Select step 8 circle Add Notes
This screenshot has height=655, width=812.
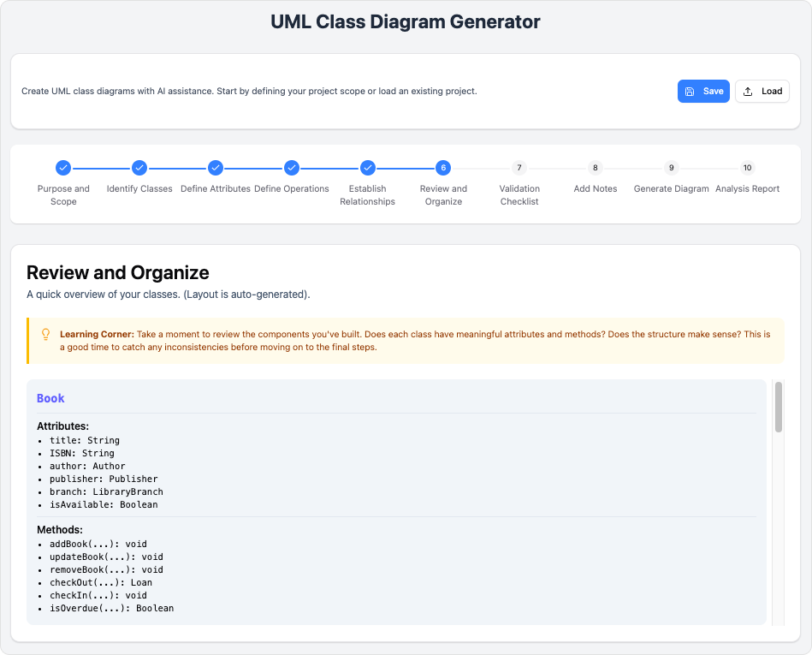[x=596, y=168]
